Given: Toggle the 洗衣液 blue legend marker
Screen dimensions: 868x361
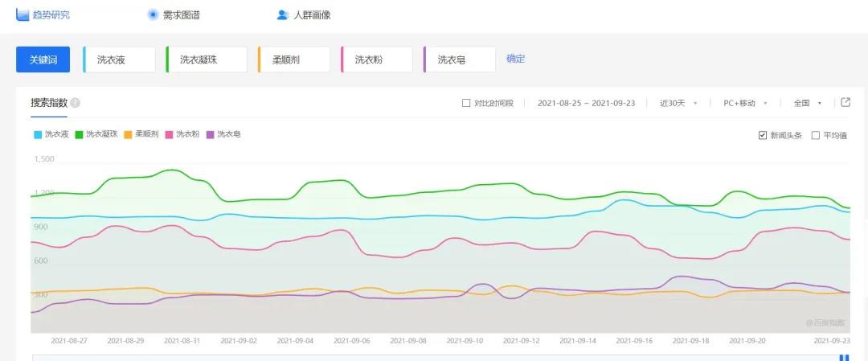Looking at the screenshot, I should (x=37, y=134).
